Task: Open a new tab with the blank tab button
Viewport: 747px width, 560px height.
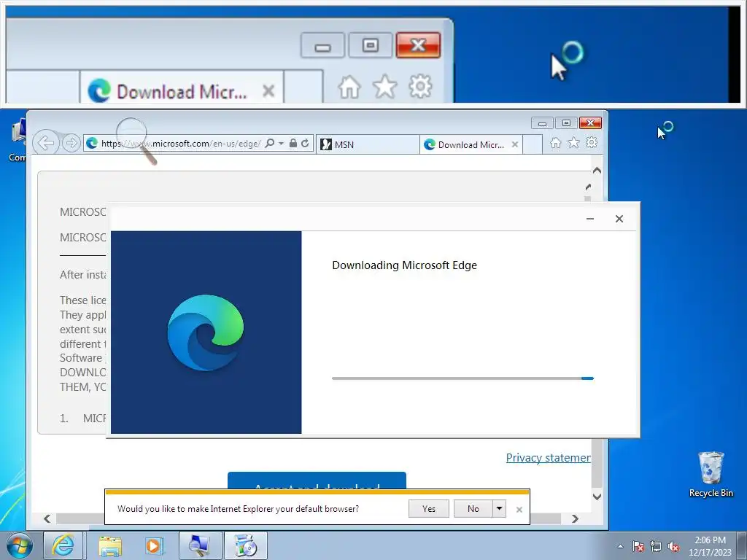Action: pos(532,144)
